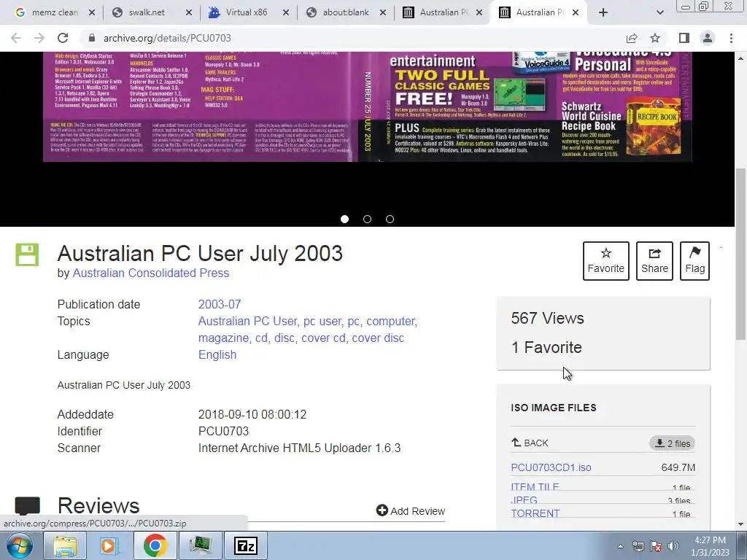Expand the tab search dropdown arrow
The height and width of the screenshot is (560, 747).
[x=659, y=12]
